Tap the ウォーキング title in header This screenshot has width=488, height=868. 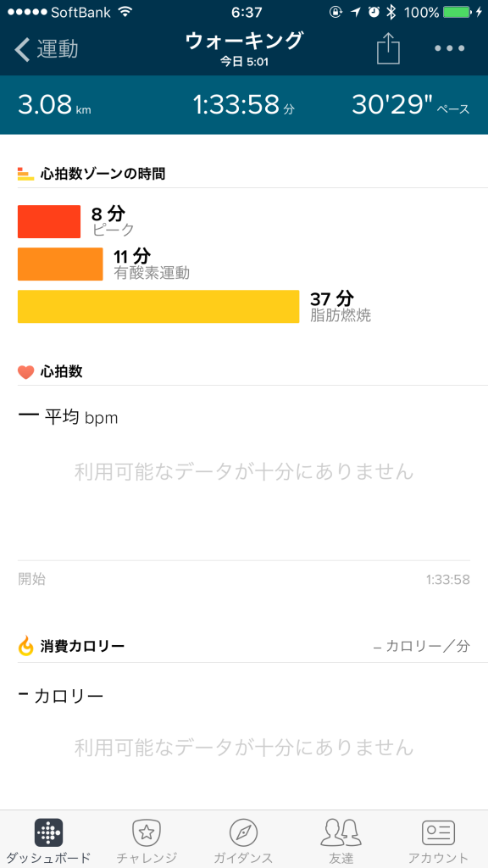pos(244,41)
